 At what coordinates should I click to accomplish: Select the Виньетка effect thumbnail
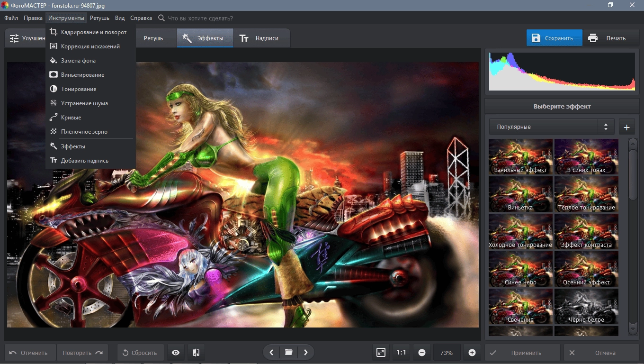(520, 194)
